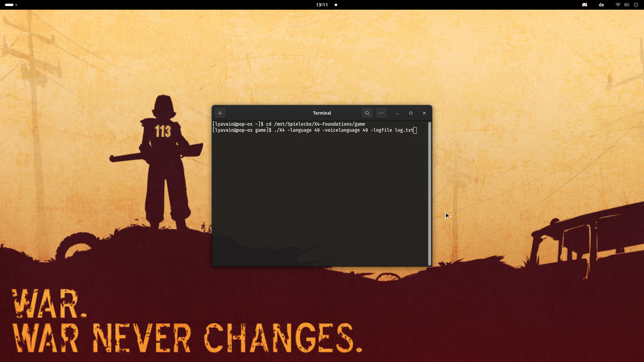Click the Wi-Fi status icon
The image size is (644, 362).
coord(618,5)
